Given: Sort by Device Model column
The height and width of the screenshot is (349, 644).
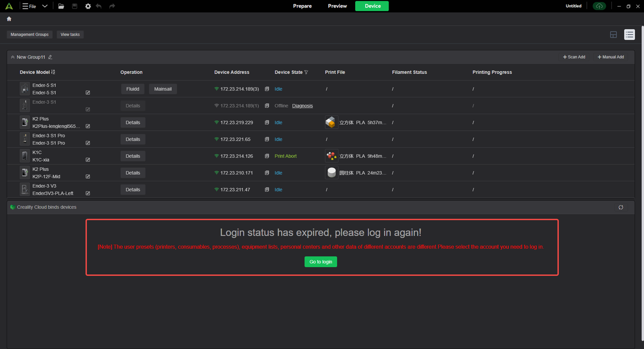Looking at the screenshot, I should [53, 72].
